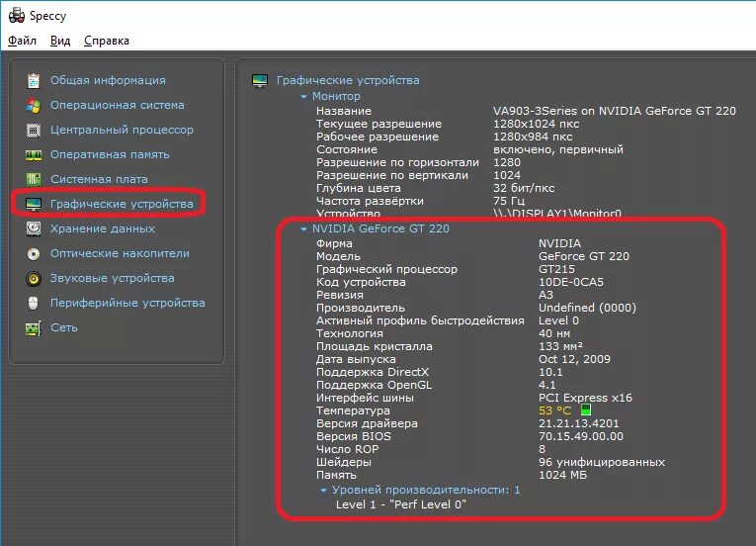Click the Число ROP label
The width and height of the screenshot is (756, 546).
click(347, 449)
